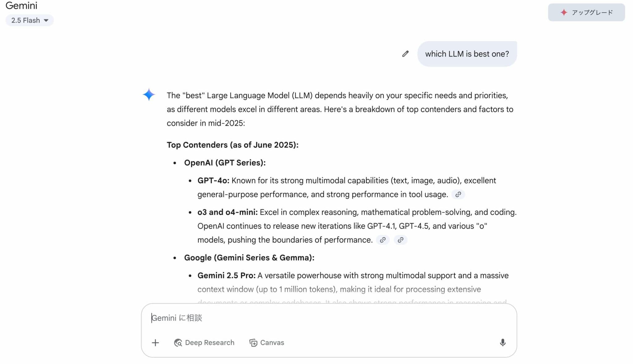Start voice input with the microphone icon
This screenshot has height=364, width=633.
503,342
